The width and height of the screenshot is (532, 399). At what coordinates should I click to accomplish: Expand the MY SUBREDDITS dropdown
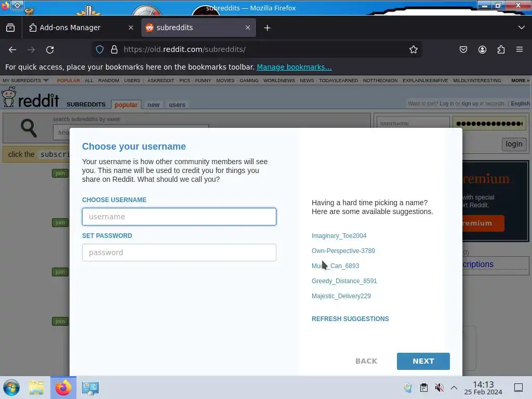coord(25,81)
